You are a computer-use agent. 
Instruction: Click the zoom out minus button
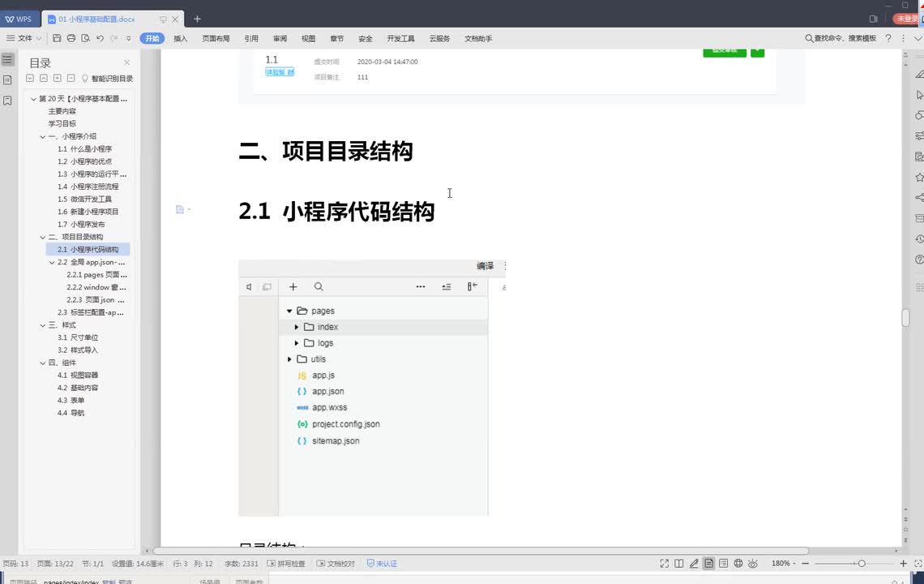805,564
